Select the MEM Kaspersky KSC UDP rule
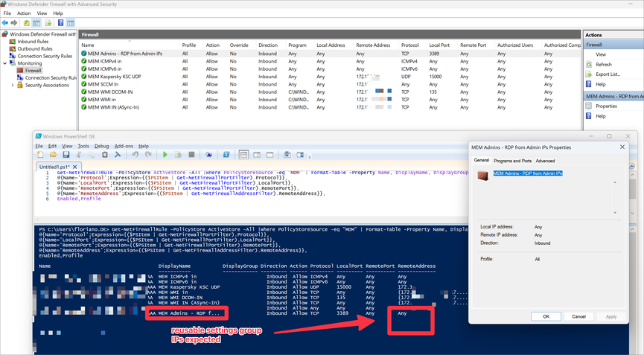The width and height of the screenshot is (644, 355). [331, 77]
